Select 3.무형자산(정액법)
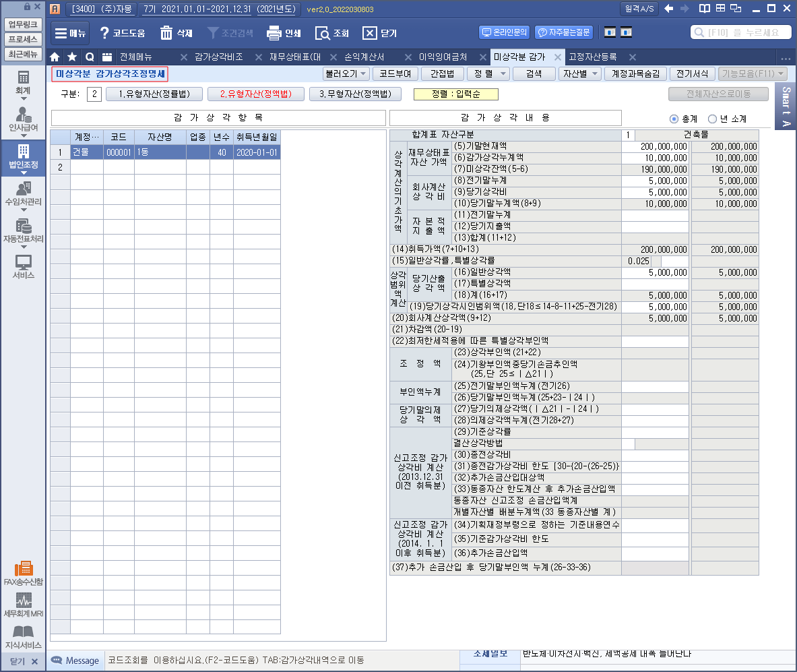This screenshot has height=672, width=797. click(355, 94)
